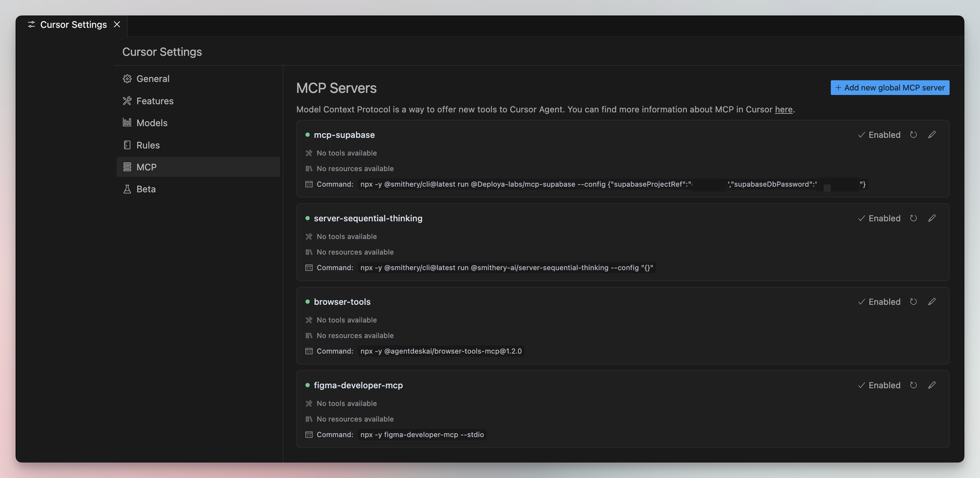This screenshot has width=980, height=478.
Task: Select Models in the settings sidebar
Action: coord(151,123)
